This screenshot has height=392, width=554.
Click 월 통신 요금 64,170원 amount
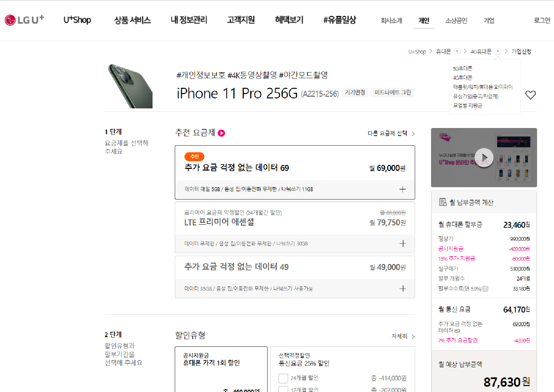pyautogui.click(x=516, y=310)
